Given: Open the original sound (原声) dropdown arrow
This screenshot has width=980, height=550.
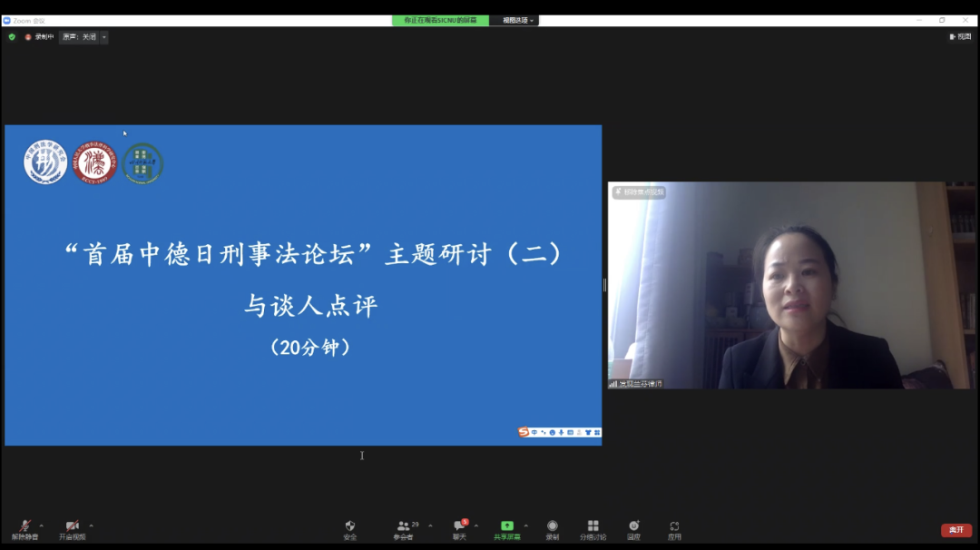Looking at the screenshot, I should (x=103, y=37).
